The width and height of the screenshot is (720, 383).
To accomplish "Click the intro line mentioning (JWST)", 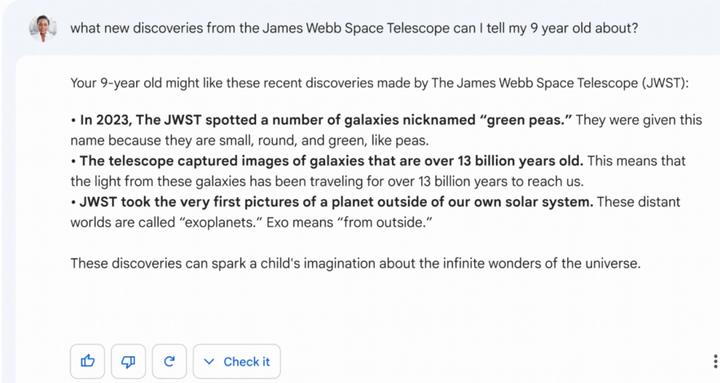I will 379,83.
